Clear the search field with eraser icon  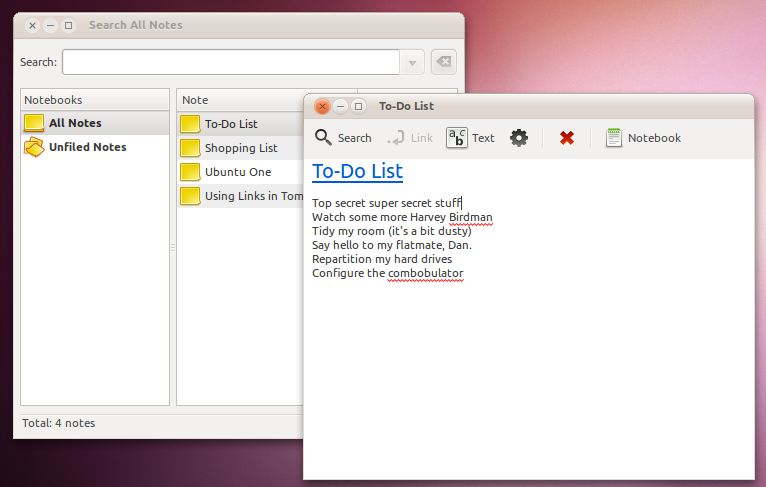coord(443,62)
